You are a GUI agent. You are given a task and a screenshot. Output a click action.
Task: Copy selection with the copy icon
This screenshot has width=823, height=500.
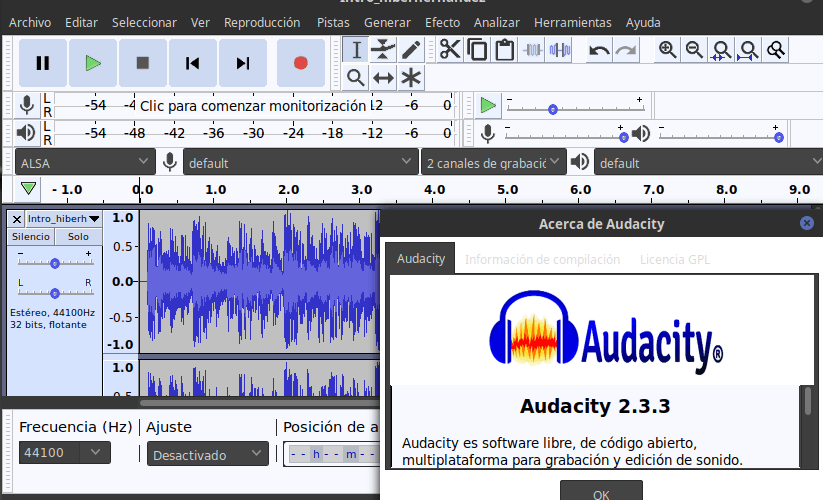pyautogui.click(x=477, y=50)
